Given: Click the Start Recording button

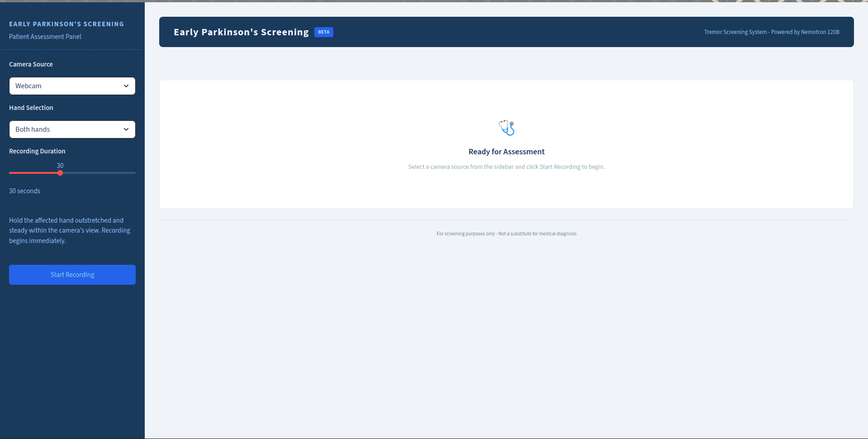Looking at the screenshot, I should click(x=72, y=275).
